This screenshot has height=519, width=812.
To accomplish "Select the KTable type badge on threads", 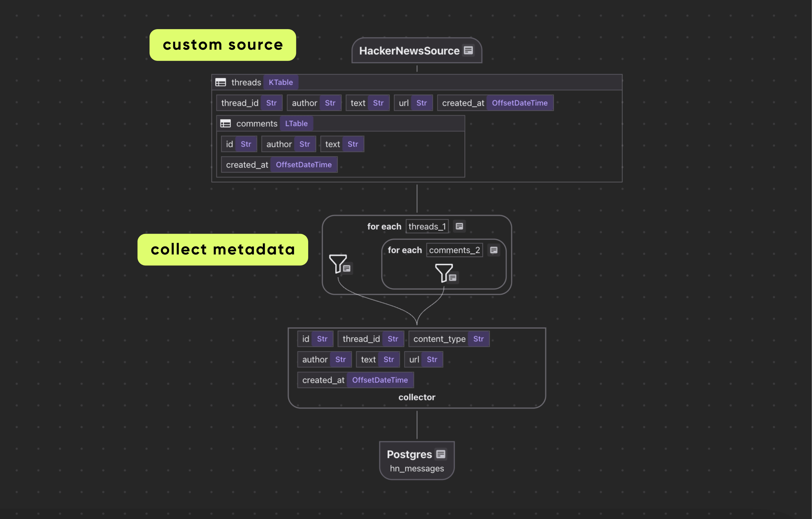I will coord(280,82).
